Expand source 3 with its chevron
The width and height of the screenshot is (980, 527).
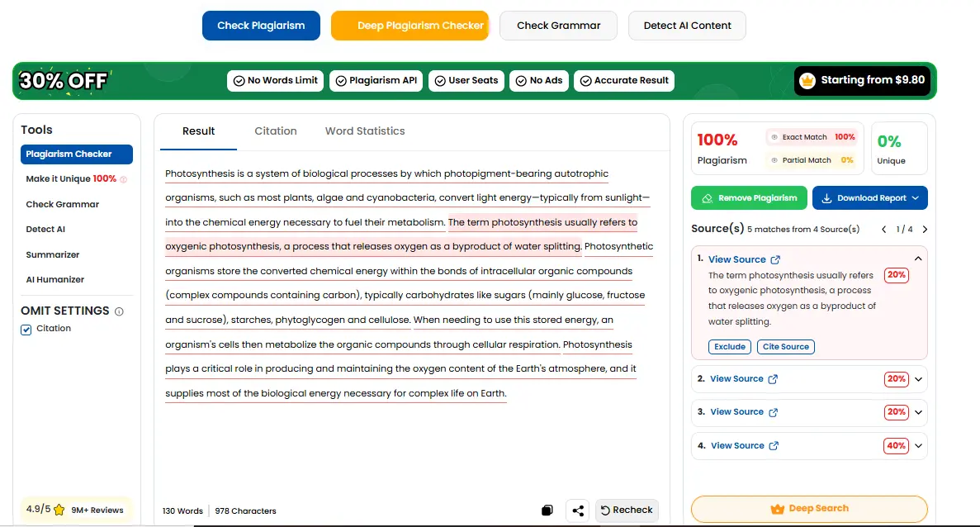(x=918, y=412)
